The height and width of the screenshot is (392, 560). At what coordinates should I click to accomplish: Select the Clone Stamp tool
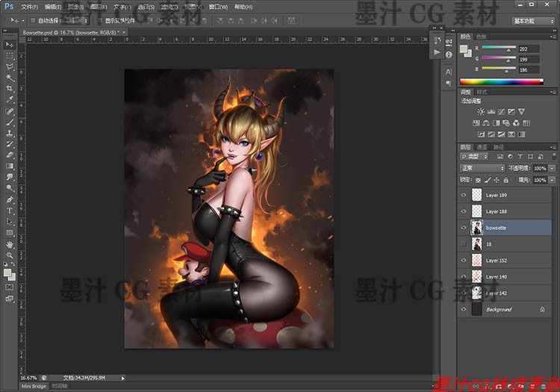tap(9, 133)
